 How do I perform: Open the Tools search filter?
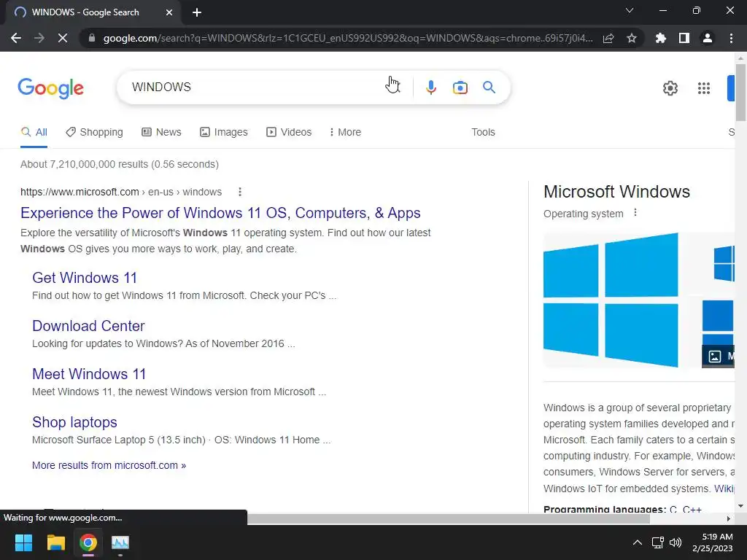click(483, 133)
